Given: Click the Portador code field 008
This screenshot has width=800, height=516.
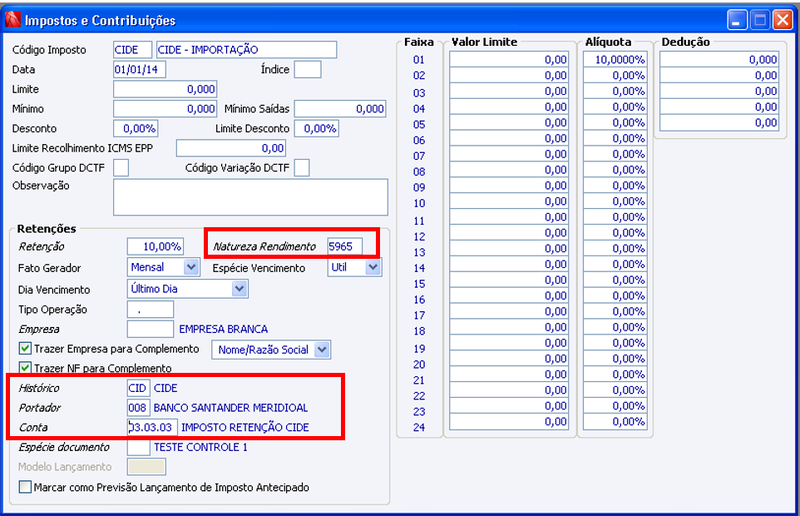Looking at the screenshot, I should tap(138, 408).
